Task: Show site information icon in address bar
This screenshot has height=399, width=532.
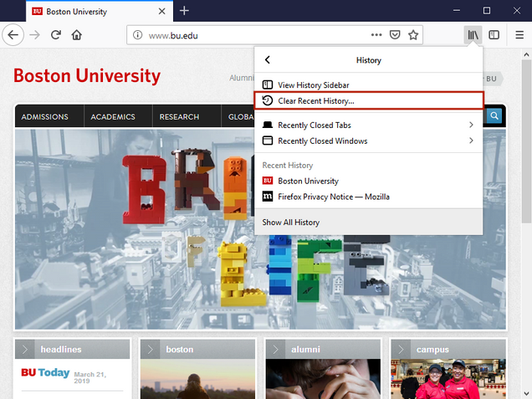Action: (137, 36)
